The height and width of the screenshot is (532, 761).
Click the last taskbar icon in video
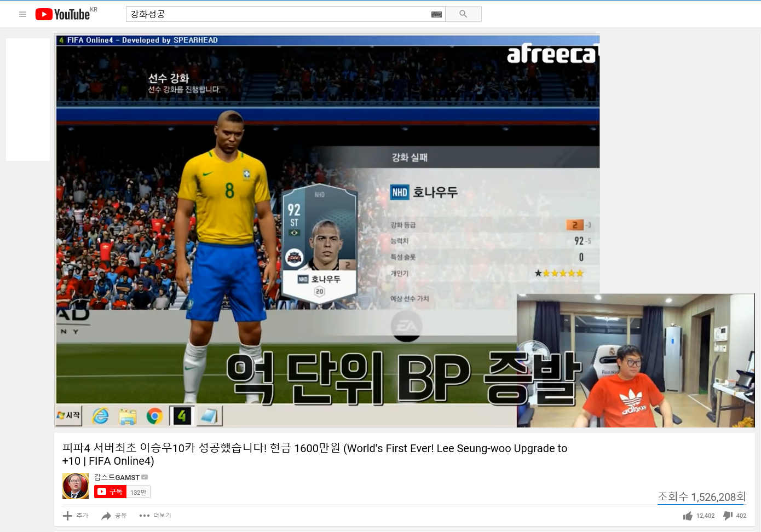click(209, 417)
